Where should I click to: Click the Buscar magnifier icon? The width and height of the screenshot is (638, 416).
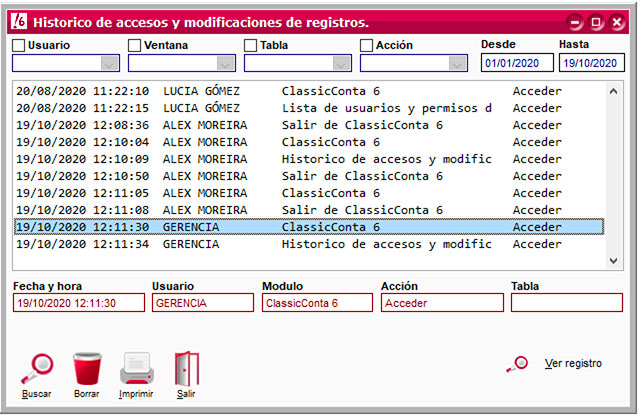coord(37,369)
